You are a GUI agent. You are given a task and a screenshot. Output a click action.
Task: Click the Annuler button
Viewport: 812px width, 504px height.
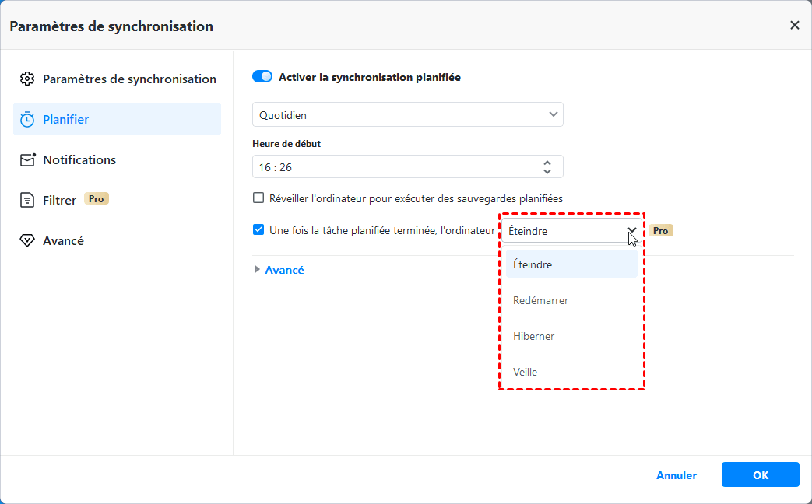tap(677, 475)
